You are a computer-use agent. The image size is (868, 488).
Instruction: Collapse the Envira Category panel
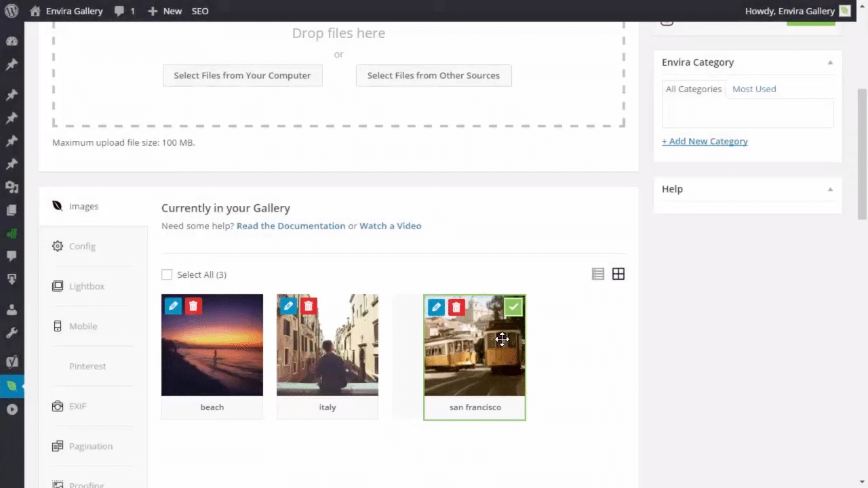(830, 62)
